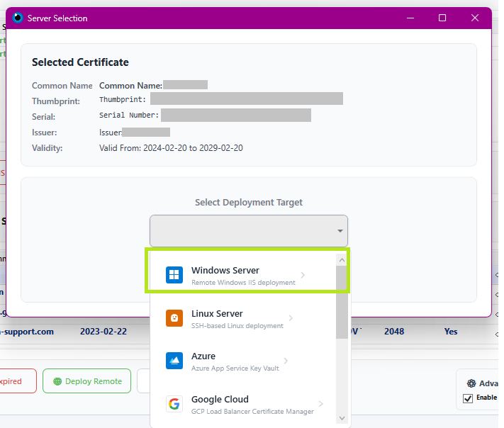Select the Linux Server penguin icon
504x428 pixels.
(174, 318)
